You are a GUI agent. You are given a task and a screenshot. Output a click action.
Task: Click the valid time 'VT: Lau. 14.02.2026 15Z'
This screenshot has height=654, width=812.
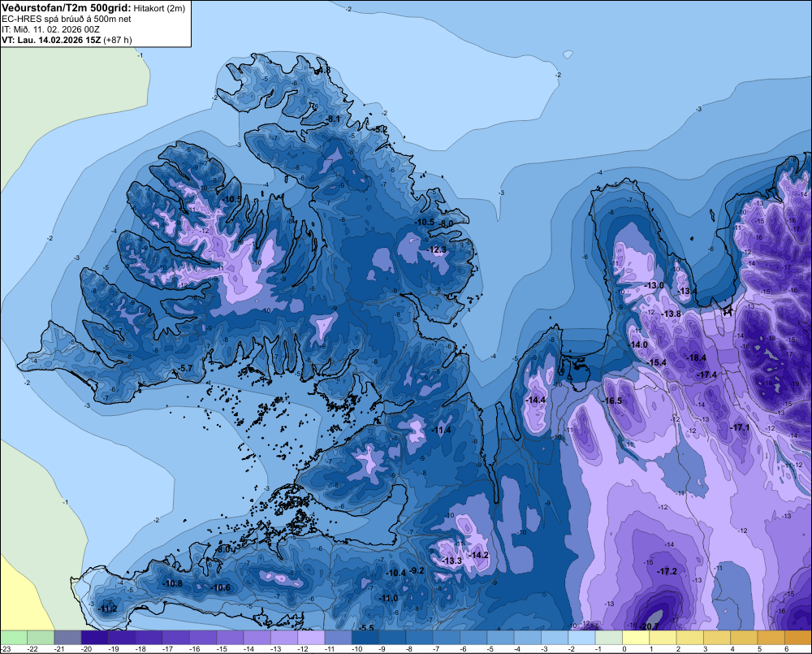pyautogui.click(x=50, y=40)
